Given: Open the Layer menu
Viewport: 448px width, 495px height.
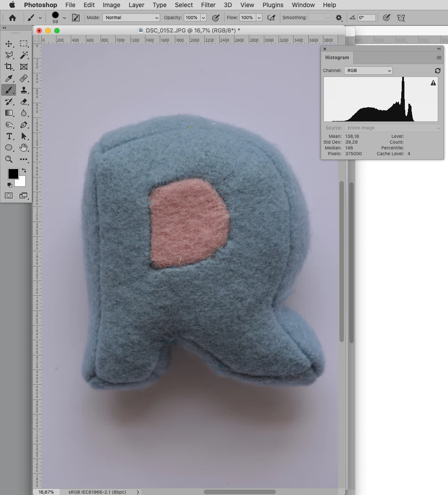Looking at the screenshot, I should click(137, 5).
